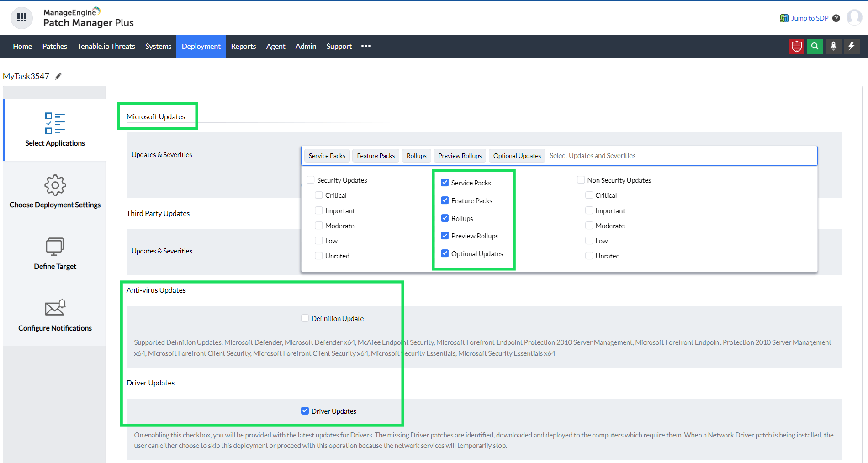Check the Security Updates checkbox
868x463 pixels.
click(x=311, y=180)
